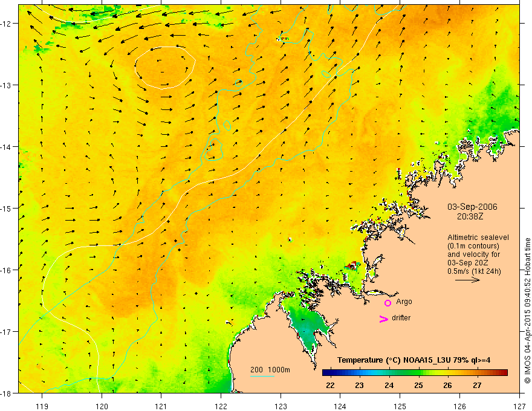Screen dimensions: 532x411
Task: Click the 0.5m/s velocity scale arrow
Action: pyautogui.click(x=467, y=280)
